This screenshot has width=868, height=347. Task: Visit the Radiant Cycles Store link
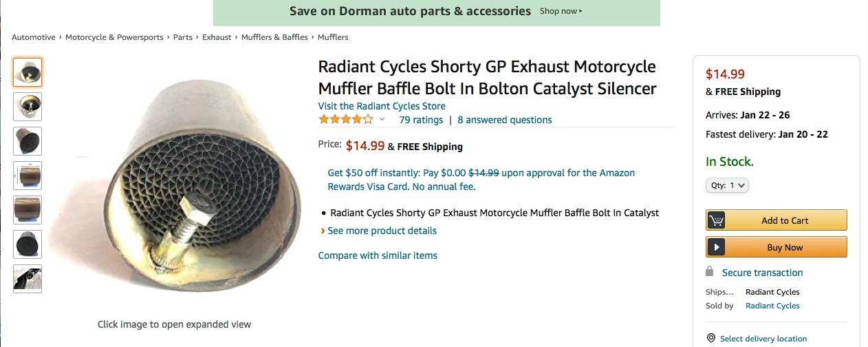point(382,106)
